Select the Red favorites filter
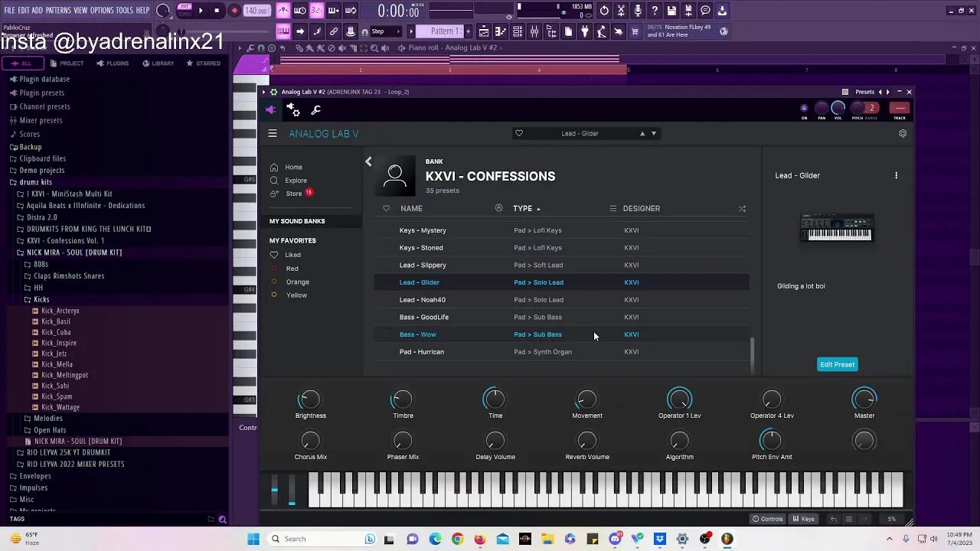This screenshot has width=980, height=551. point(292,269)
